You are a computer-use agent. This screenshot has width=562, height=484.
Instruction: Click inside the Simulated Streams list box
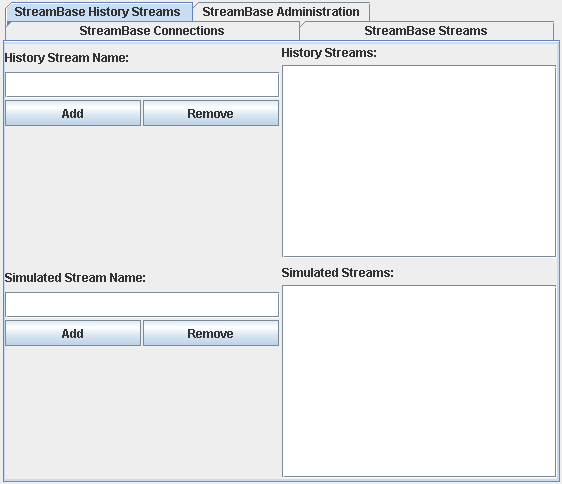(x=419, y=381)
